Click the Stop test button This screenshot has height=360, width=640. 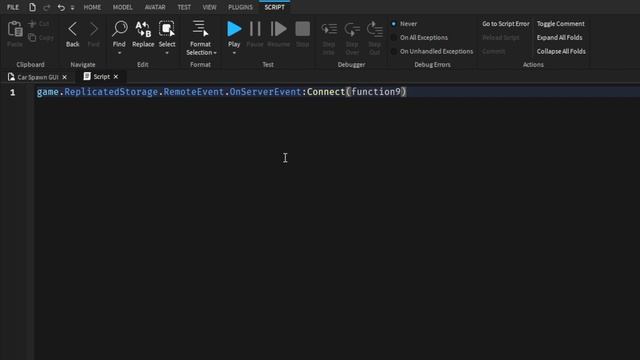302,29
